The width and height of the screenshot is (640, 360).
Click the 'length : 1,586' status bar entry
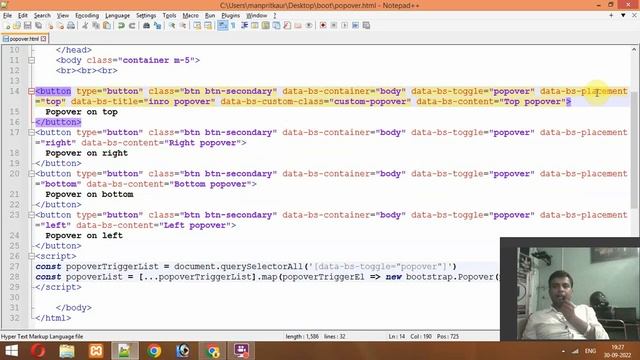[302, 337]
